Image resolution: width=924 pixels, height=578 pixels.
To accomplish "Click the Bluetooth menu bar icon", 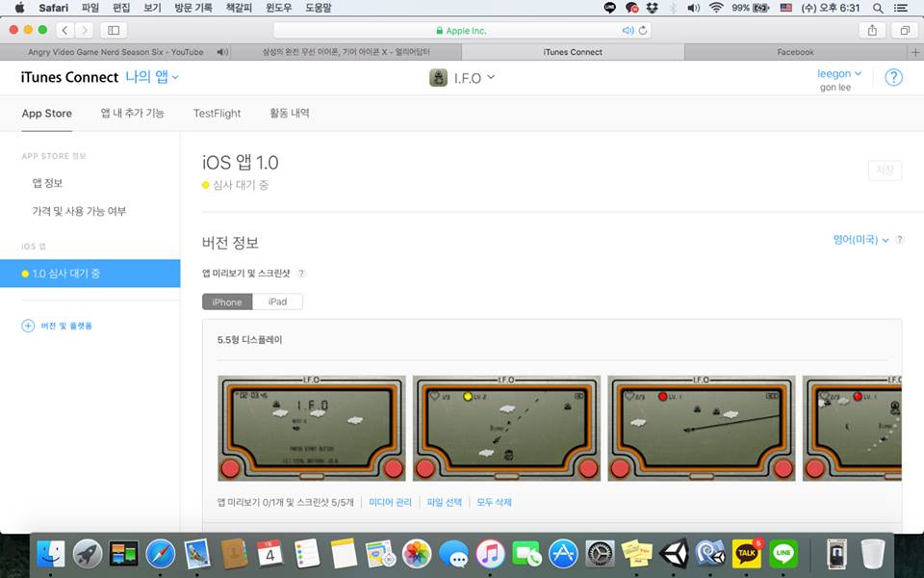I will [x=673, y=8].
